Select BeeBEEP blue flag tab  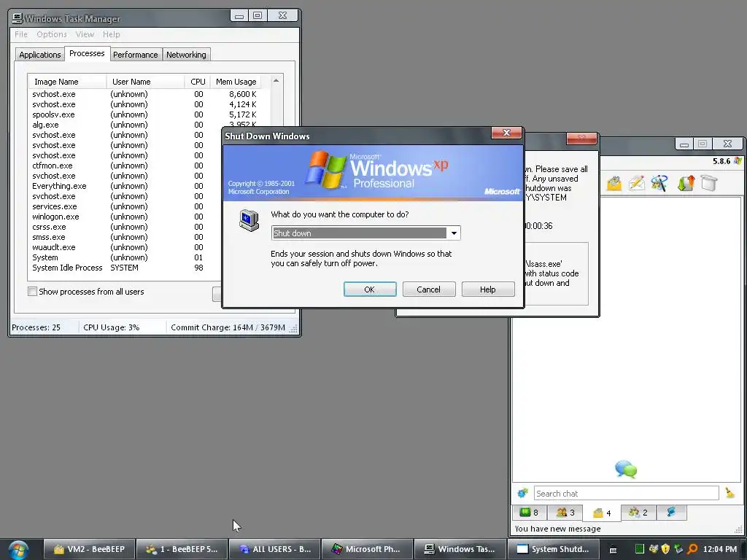click(672, 513)
